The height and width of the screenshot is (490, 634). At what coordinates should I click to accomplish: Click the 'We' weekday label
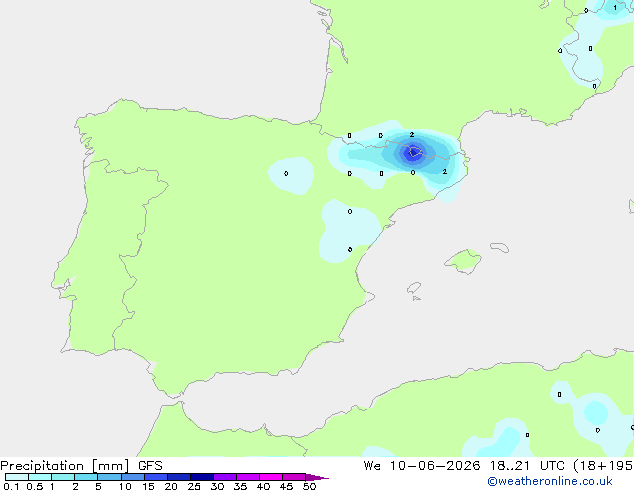click(x=372, y=466)
